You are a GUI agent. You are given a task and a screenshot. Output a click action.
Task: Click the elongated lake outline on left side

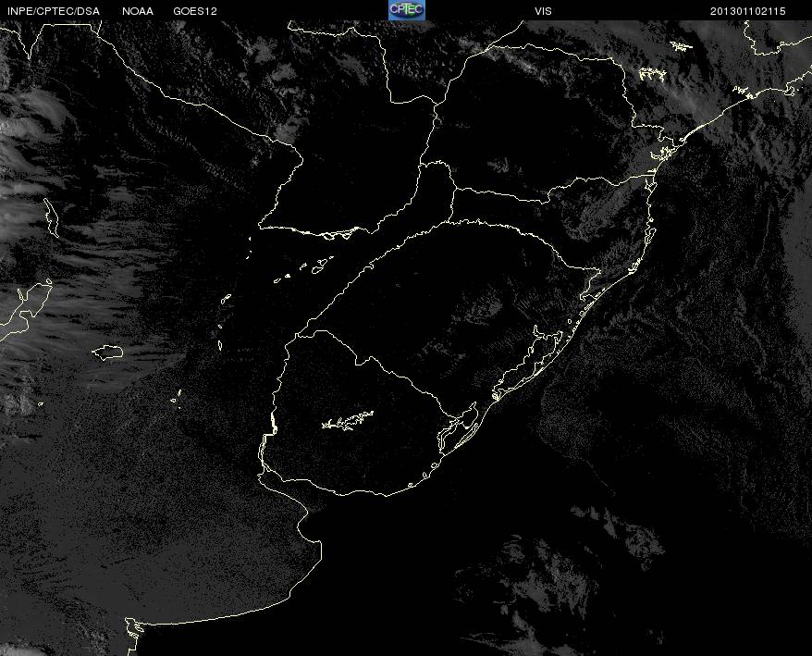coord(49,215)
